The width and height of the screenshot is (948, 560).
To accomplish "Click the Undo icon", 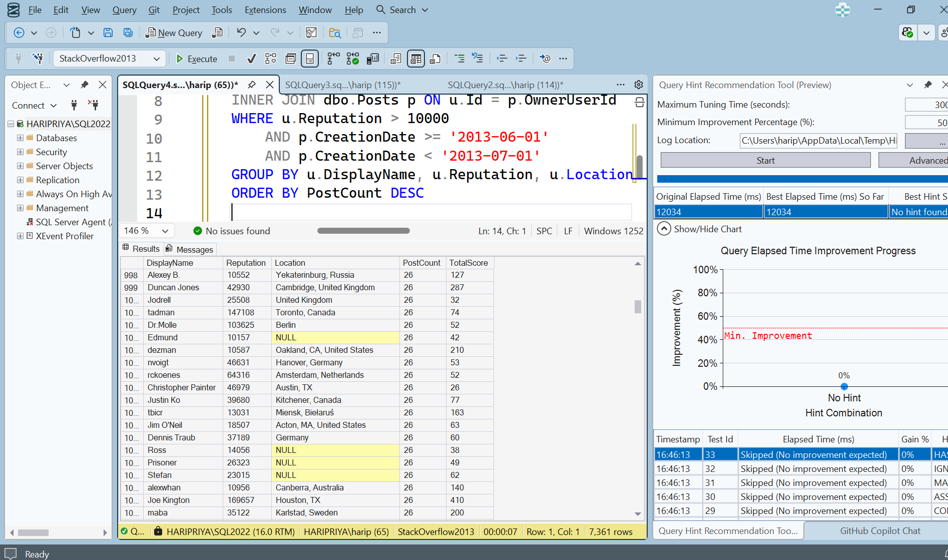I will click(x=241, y=33).
